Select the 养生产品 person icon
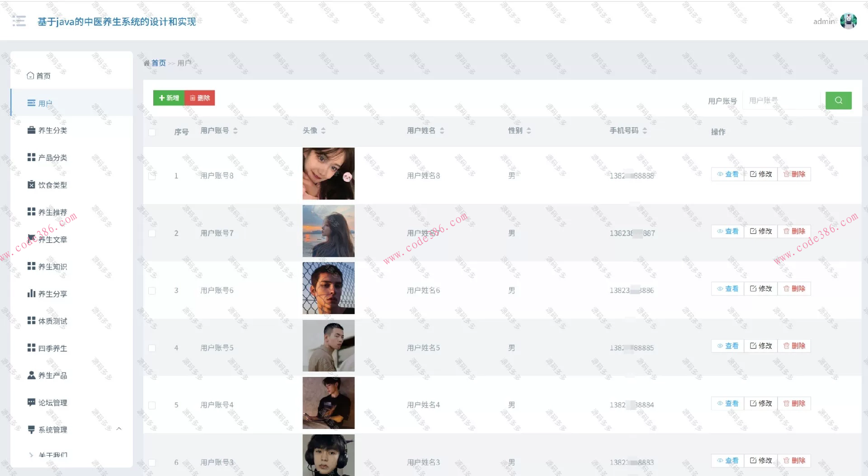Viewport: 868px width, 476px height. coord(31,375)
